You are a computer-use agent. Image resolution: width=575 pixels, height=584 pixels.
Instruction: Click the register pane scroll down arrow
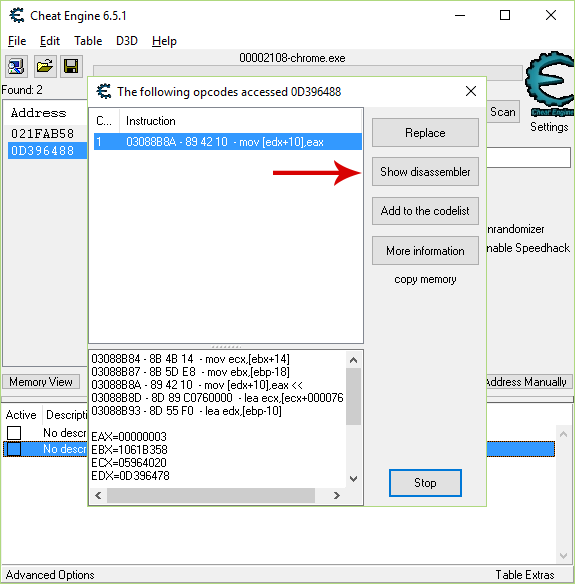(353, 479)
